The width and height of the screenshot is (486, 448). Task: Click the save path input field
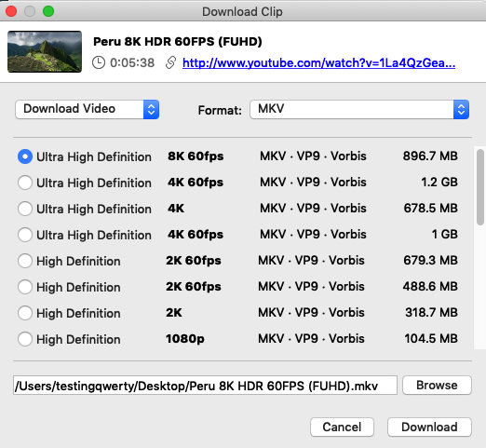[x=205, y=386]
